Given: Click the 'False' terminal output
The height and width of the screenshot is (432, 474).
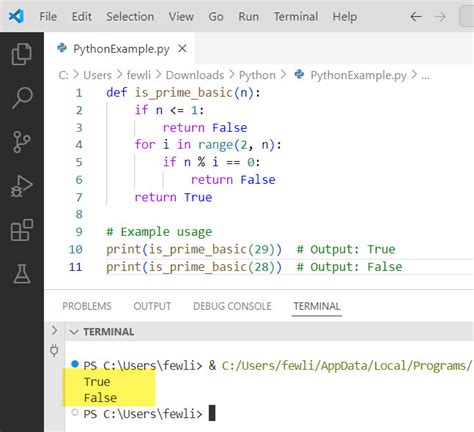Looking at the screenshot, I should pos(100,398).
